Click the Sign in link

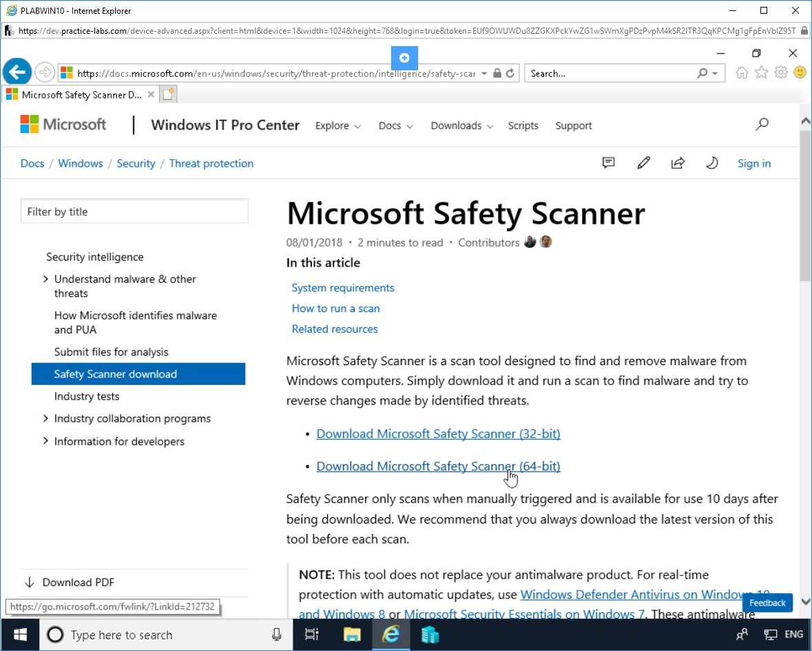pyautogui.click(x=754, y=164)
